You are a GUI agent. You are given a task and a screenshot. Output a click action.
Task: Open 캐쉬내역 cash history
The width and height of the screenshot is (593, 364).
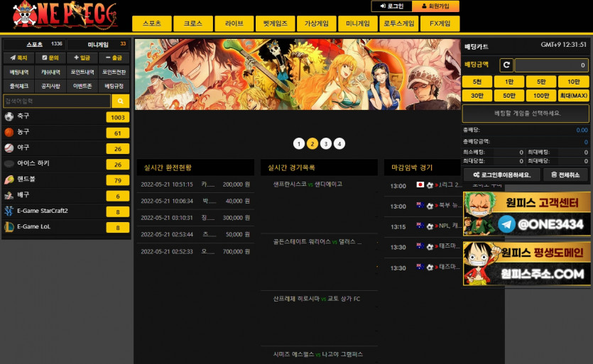click(x=50, y=72)
